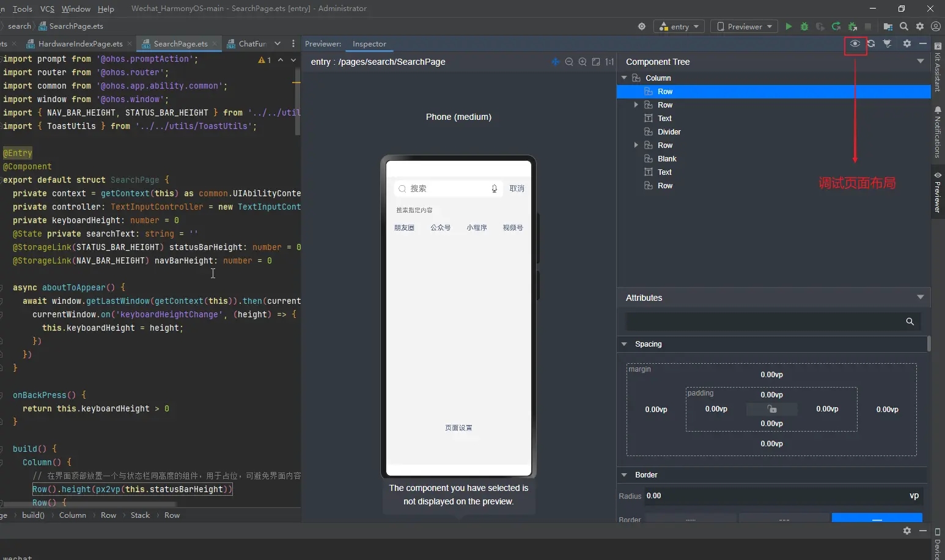Open the Previewer device dropdown
This screenshot has width=945, height=560.
click(x=745, y=26)
